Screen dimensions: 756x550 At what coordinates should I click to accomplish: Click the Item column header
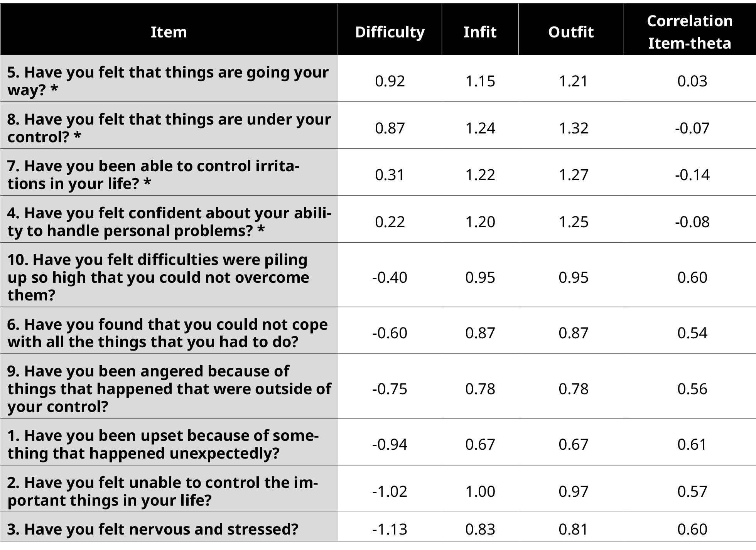[x=169, y=32]
